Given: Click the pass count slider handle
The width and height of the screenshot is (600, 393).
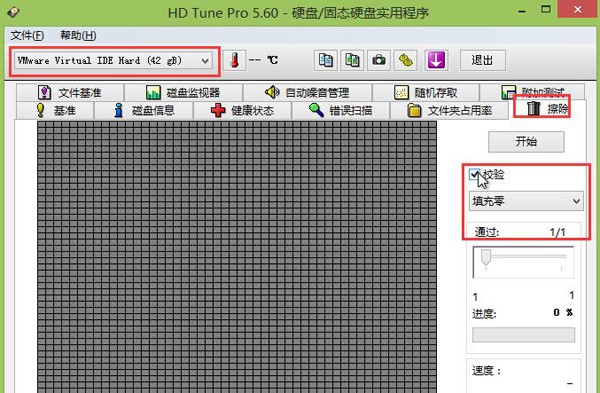Looking at the screenshot, I should [x=486, y=256].
